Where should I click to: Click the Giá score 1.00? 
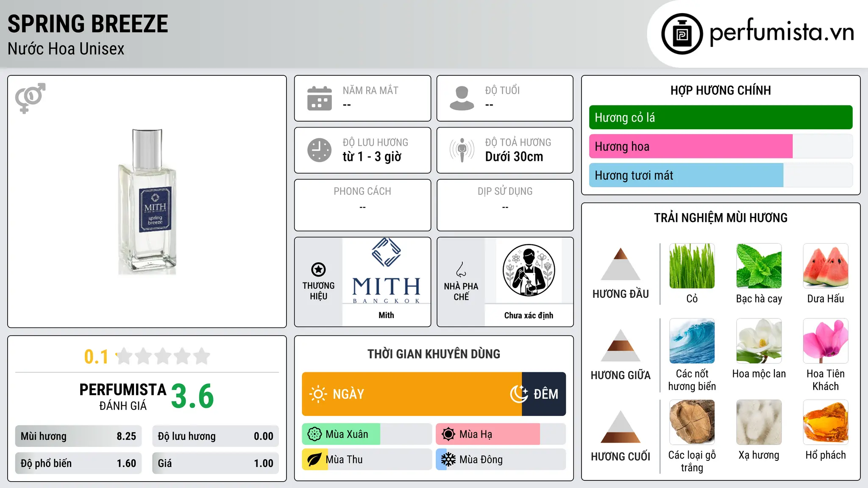click(x=264, y=463)
